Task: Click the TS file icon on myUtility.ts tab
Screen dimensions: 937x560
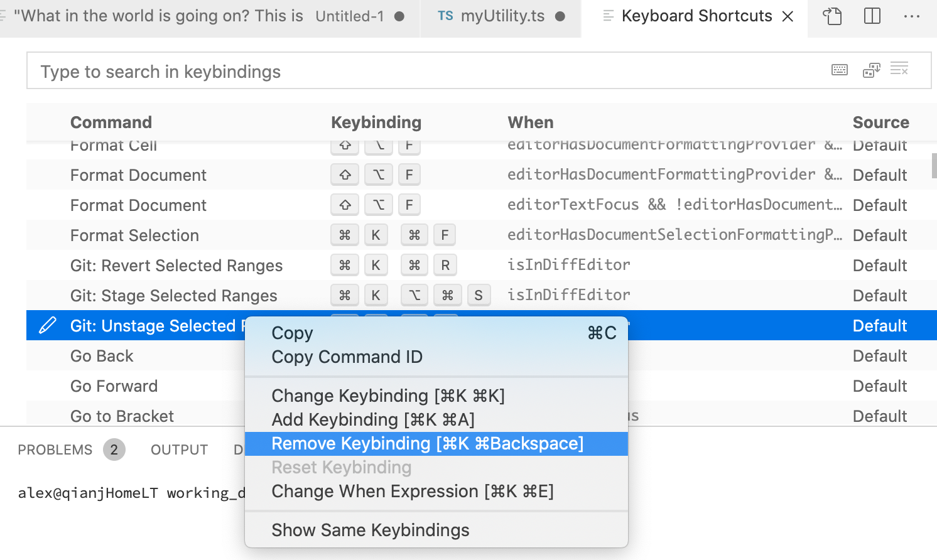Action: pos(446,16)
